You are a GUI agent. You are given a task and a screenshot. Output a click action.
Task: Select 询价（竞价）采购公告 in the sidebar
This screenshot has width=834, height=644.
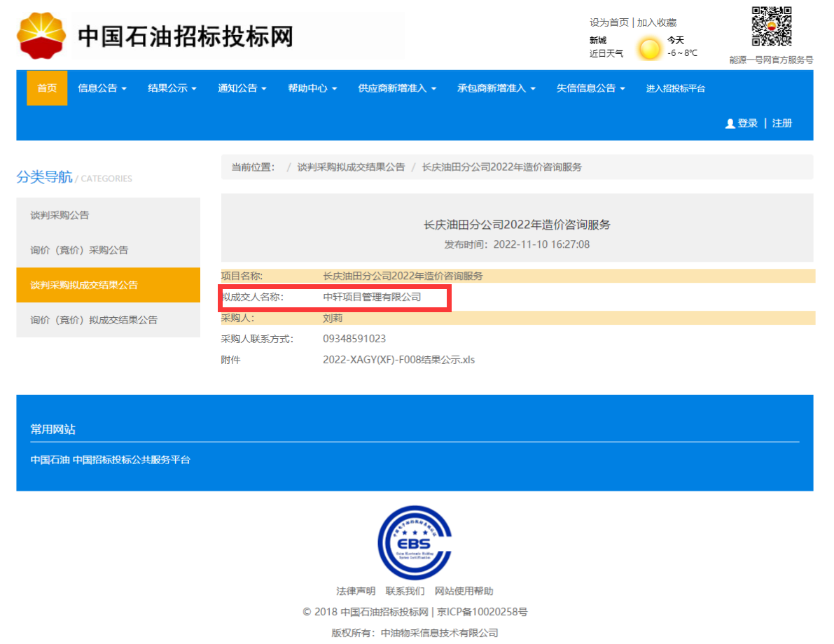[x=79, y=250]
